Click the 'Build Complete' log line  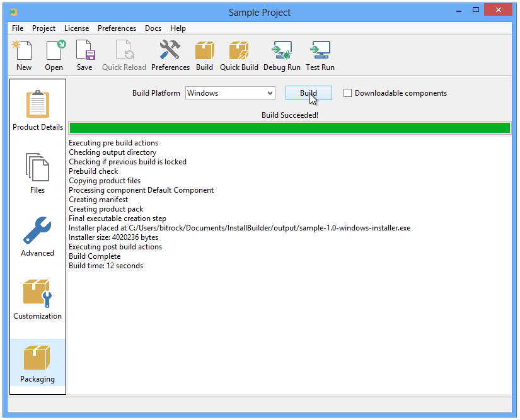click(95, 256)
